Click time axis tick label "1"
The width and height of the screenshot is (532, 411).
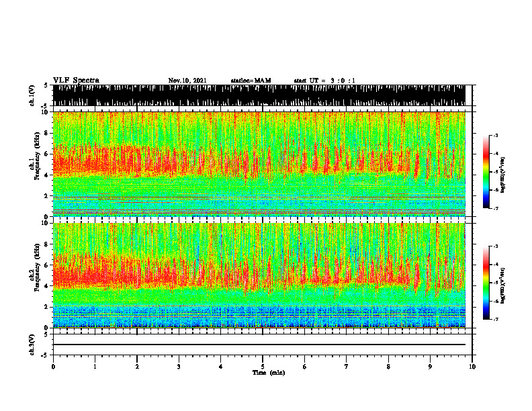click(95, 367)
